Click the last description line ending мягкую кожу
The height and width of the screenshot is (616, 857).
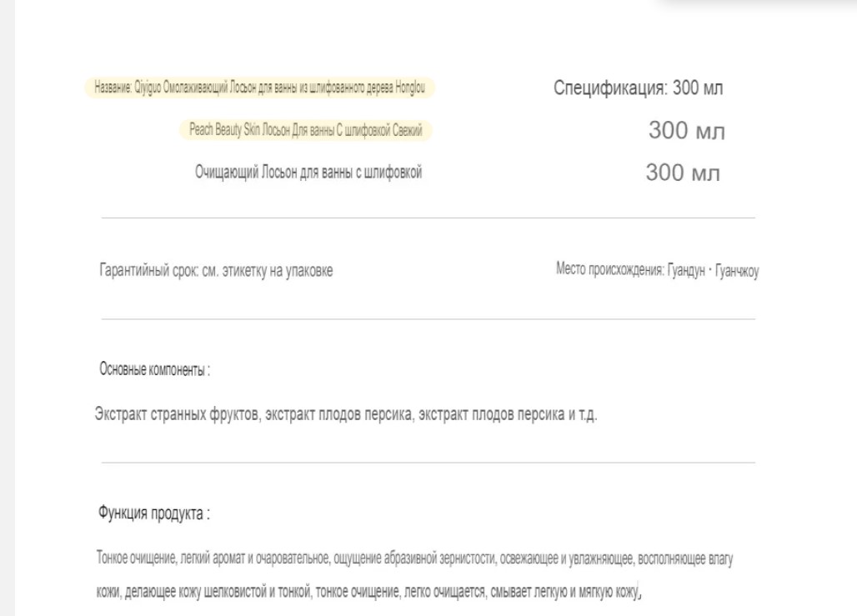pyautogui.click(x=369, y=591)
